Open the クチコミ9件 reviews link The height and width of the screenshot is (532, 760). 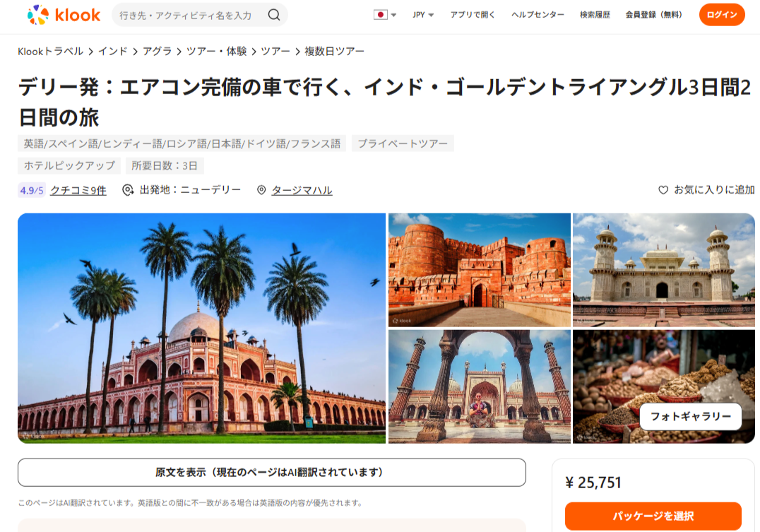[78, 190]
